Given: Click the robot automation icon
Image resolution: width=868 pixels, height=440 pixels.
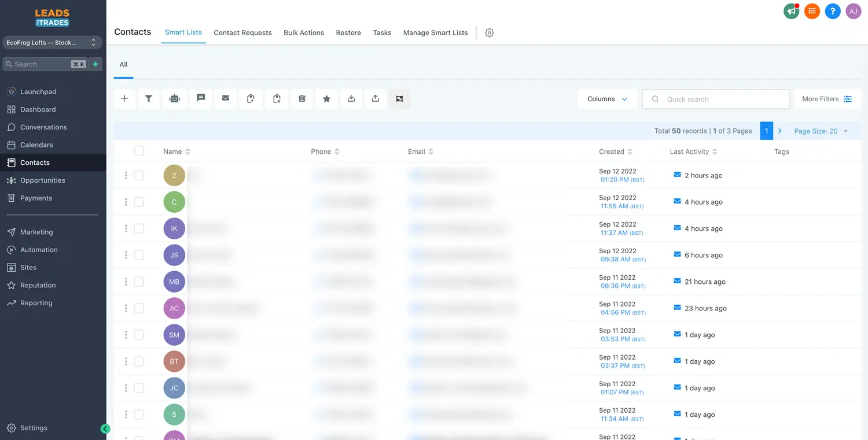Looking at the screenshot, I should click(x=174, y=99).
